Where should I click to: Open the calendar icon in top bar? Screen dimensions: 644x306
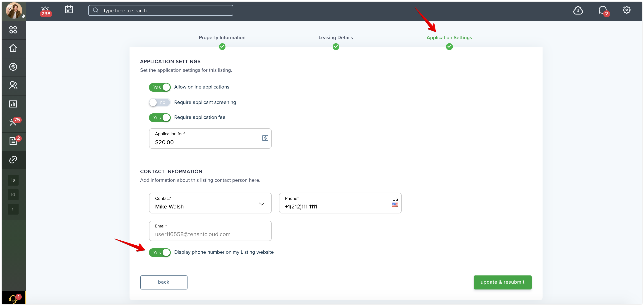point(69,10)
